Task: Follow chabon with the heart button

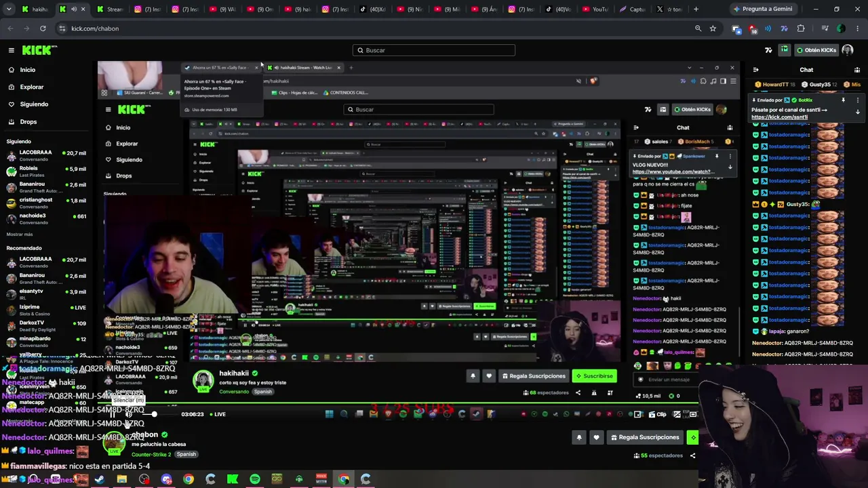Action: (596, 438)
